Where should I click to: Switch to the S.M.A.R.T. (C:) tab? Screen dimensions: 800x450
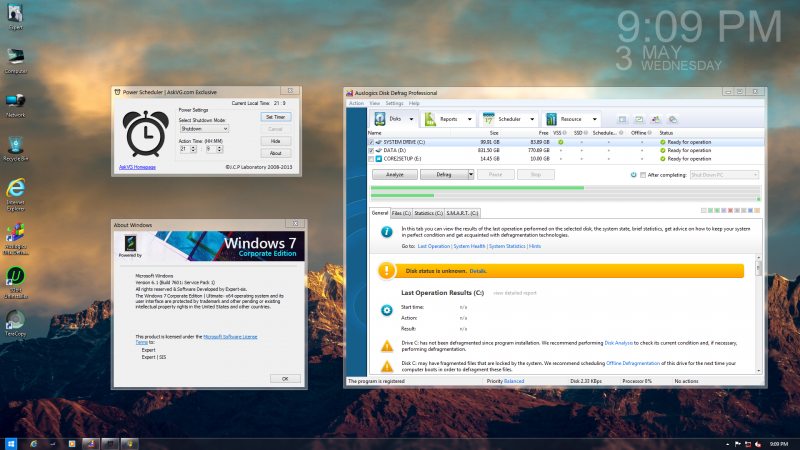[x=462, y=213]
